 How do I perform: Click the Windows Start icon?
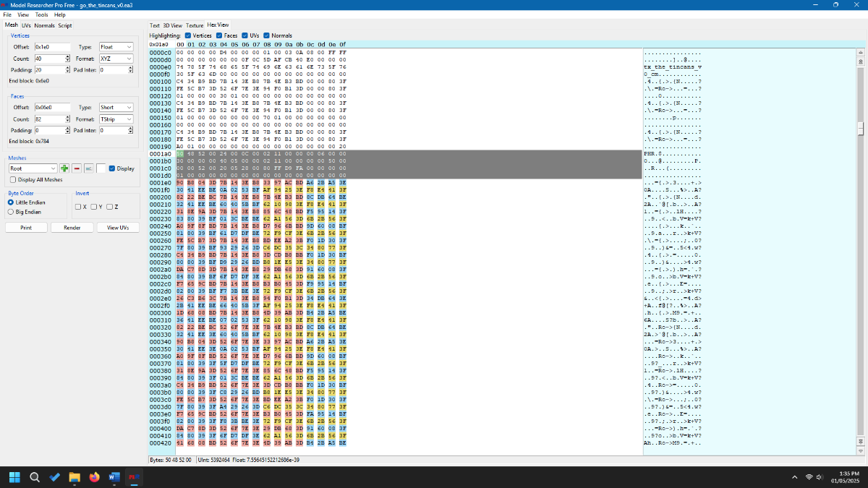pyautogui.click(x=15, y=477)
